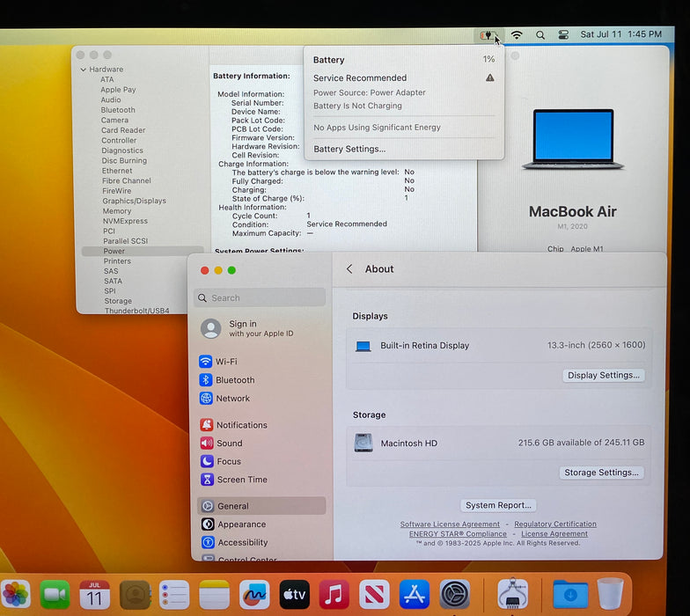This screenshot has width=690, height=616.
Task: Open Reminders from the Dock
Action: pyautogui.click(x=174, y=595)
